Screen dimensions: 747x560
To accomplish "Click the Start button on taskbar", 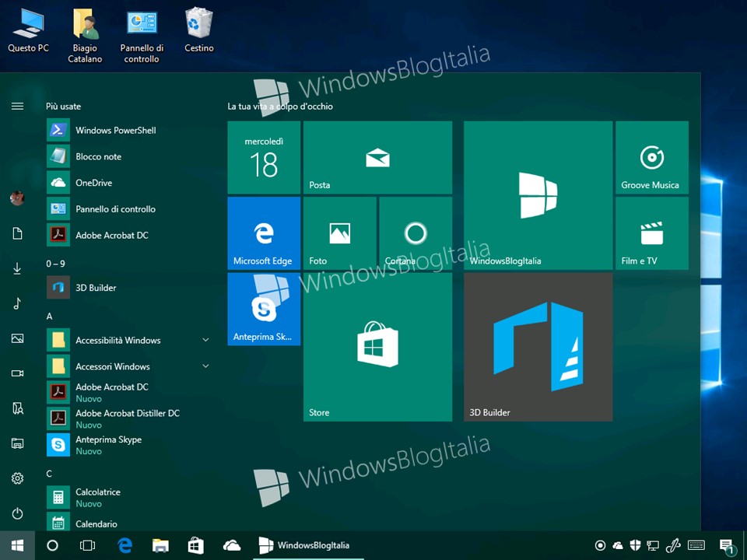I will (17, 545).
